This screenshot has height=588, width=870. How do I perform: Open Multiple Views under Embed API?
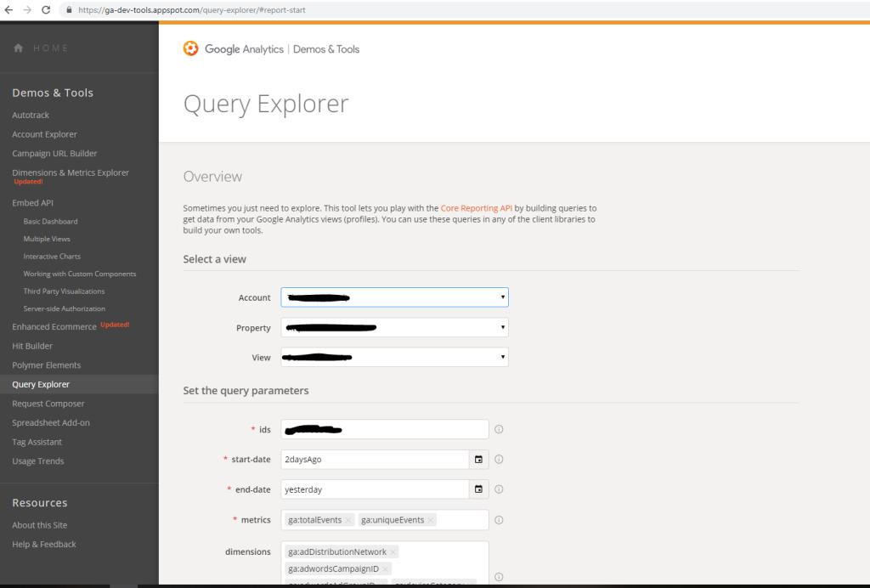(47, 239)
